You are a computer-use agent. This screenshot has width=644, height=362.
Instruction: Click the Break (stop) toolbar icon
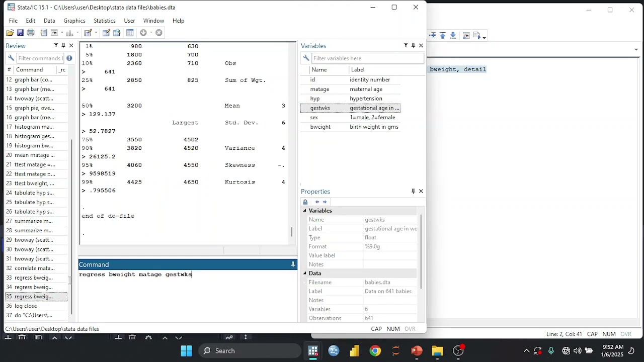[159, 33]
